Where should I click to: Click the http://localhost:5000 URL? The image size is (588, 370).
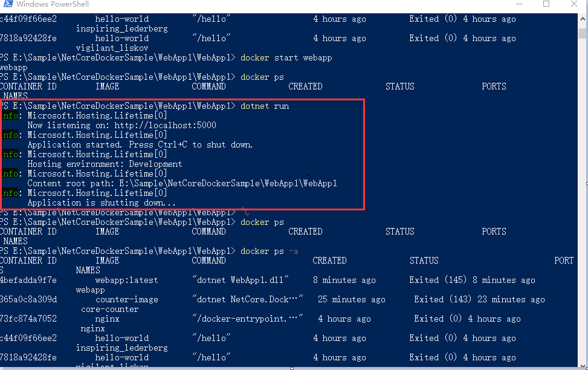165,125
